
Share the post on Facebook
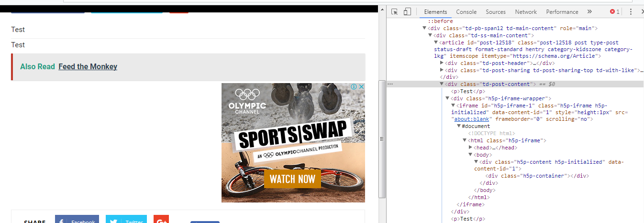[x=77, y=219]
